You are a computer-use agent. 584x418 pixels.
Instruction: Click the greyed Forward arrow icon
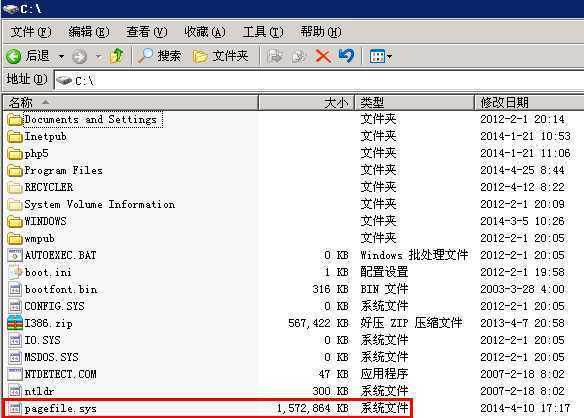tap(79, 57)
